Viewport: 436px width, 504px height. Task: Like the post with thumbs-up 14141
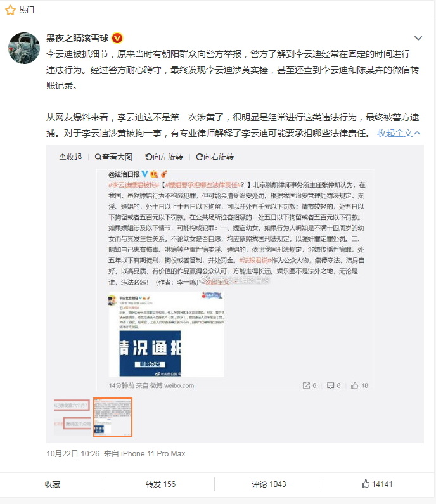[377, 484]
